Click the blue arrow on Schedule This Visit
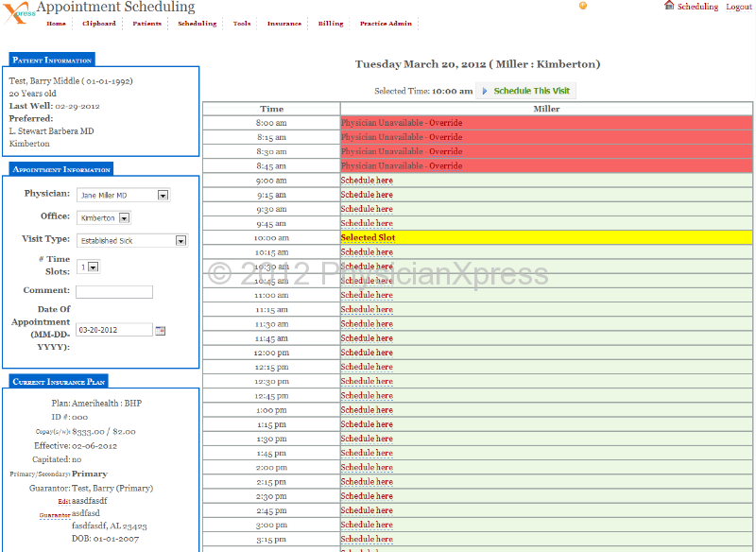 pyautogui.click(x=484, y=91)
